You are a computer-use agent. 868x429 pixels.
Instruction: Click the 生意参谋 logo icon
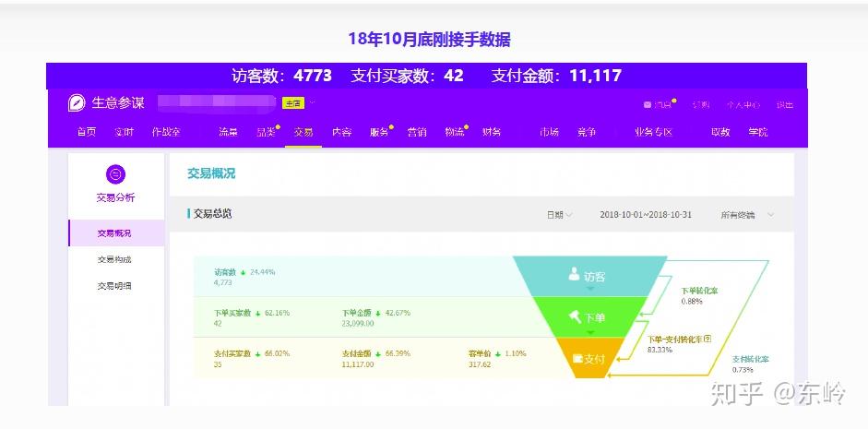[77, 103]
